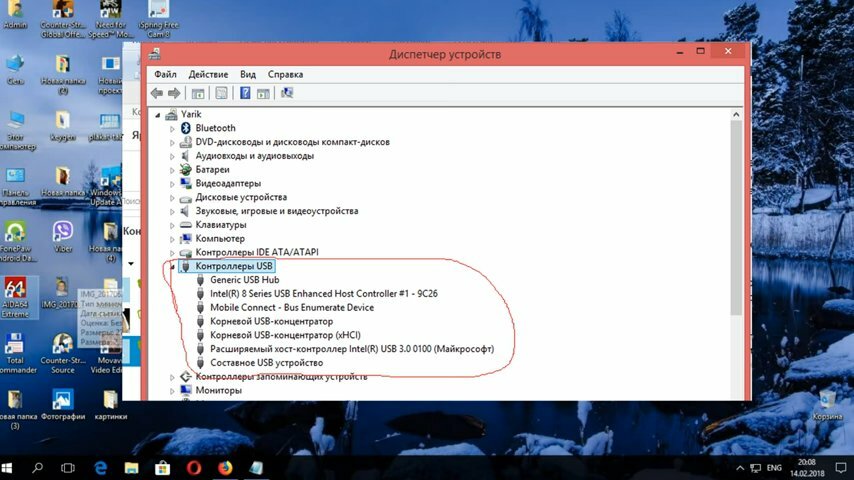Select the Generic USB Hub icon
854x480 pixels.
click(x=200, y=280)
